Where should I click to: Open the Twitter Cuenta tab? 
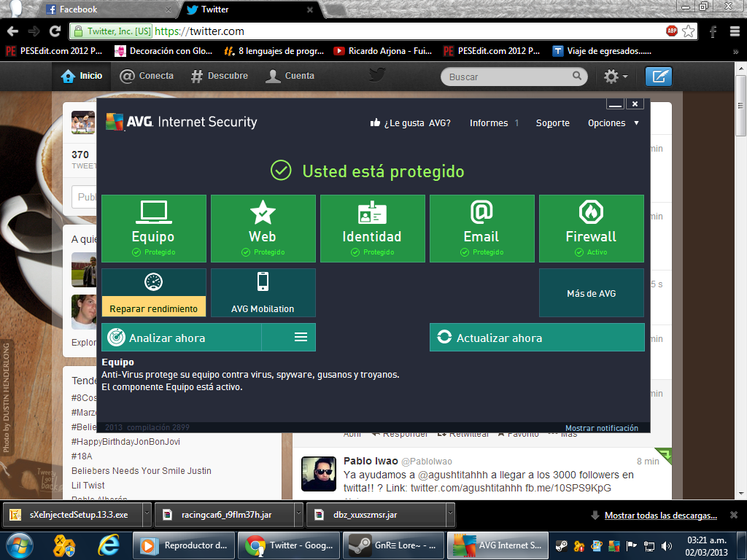click(x=290, y=76)
